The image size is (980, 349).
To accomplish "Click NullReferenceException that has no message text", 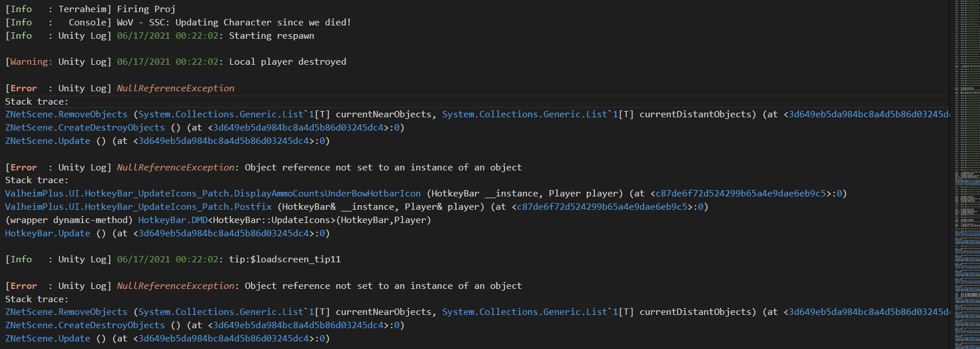I will click(x=175, y=88).
